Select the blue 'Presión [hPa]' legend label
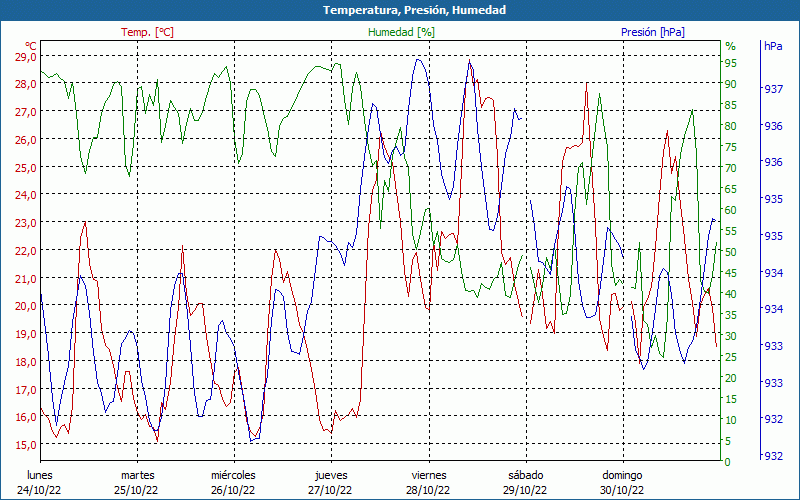 (653, 32)
